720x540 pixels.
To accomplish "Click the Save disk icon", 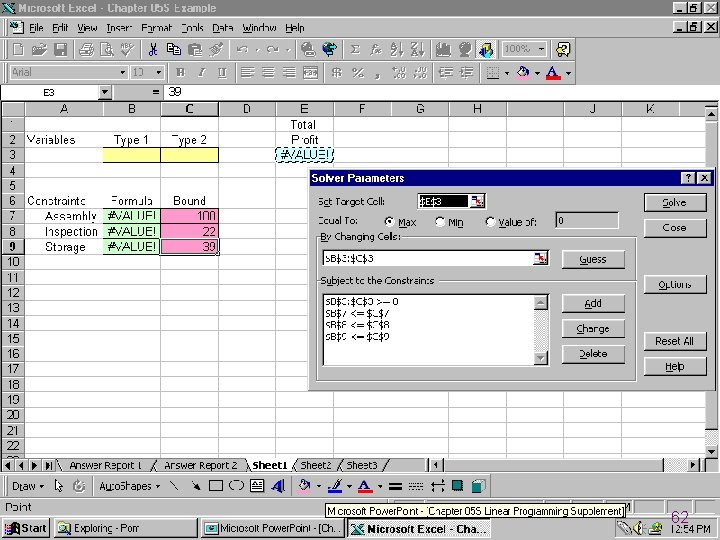I will 61,49.
